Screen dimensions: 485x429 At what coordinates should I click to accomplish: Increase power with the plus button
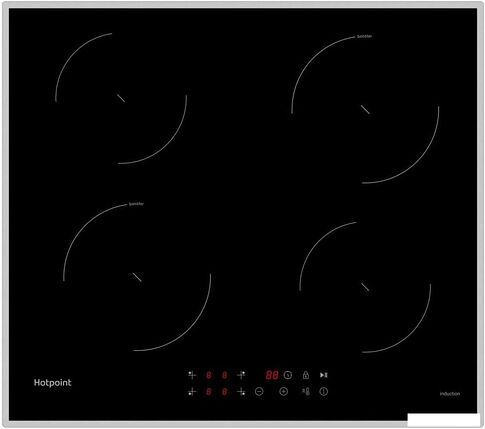coord(283,392)
